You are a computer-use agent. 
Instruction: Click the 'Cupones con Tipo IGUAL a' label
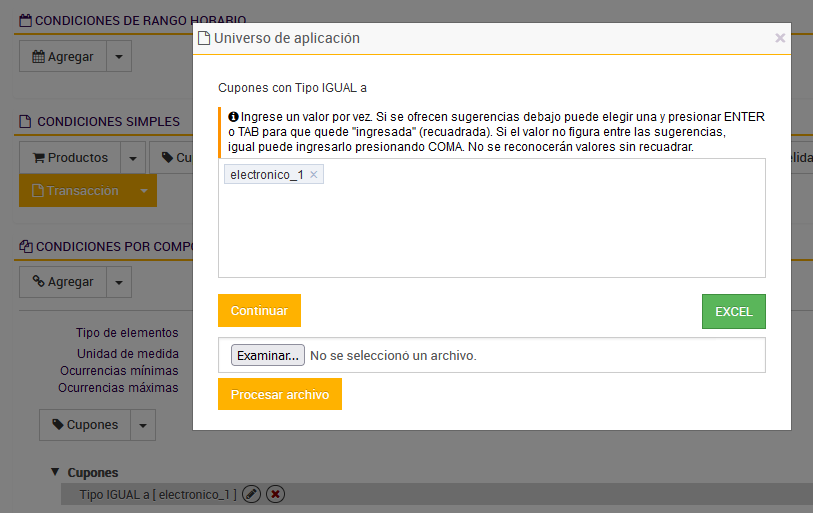coord(292,88)
